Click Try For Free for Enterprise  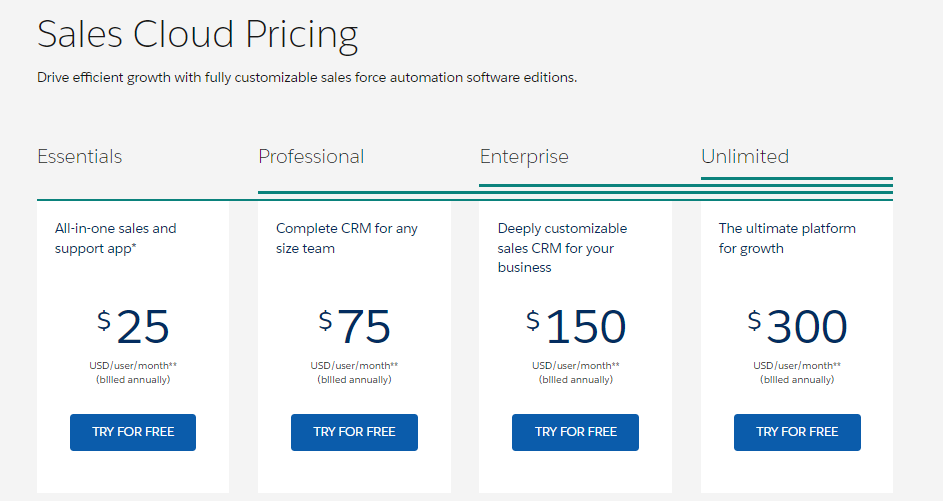coord(575,432)
